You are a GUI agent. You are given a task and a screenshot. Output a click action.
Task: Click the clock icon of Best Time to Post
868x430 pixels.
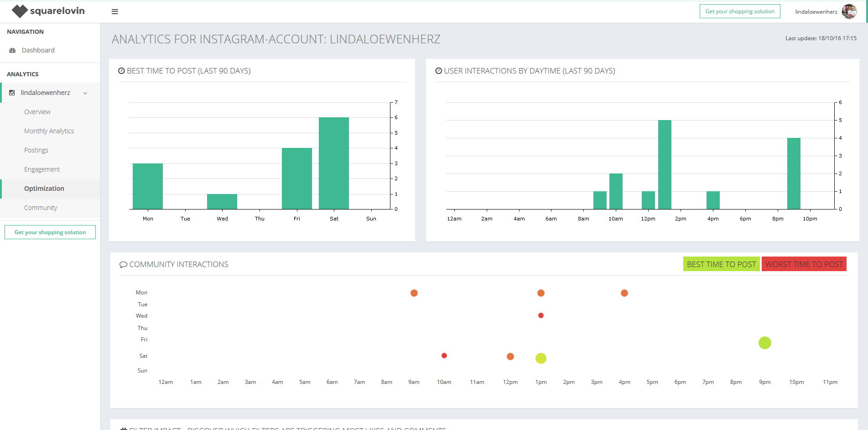coord(121,71)
